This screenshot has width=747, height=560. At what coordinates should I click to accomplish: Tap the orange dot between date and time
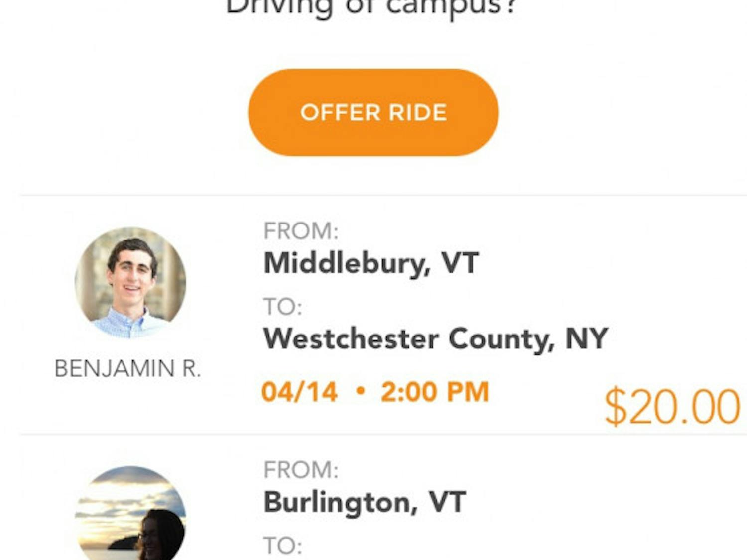point(361,391)
